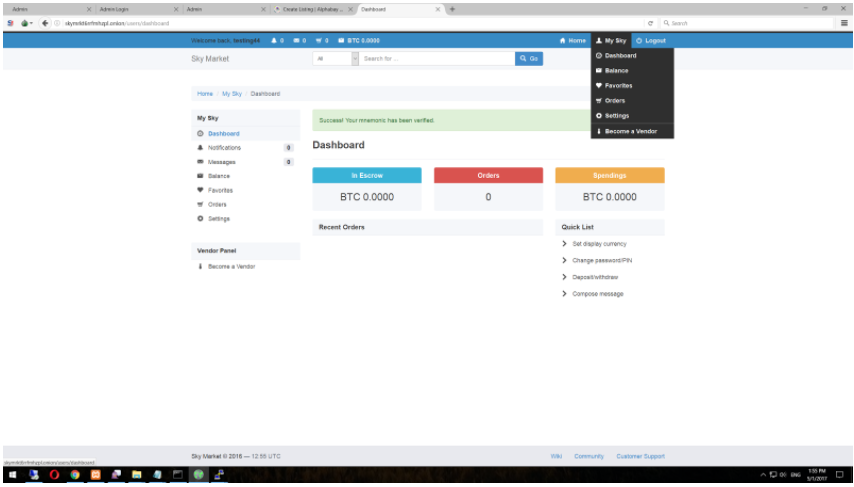Click the NoScript S icon in toolbar
The width and height of the screenshot is (854, 487).
pos(10,23)
